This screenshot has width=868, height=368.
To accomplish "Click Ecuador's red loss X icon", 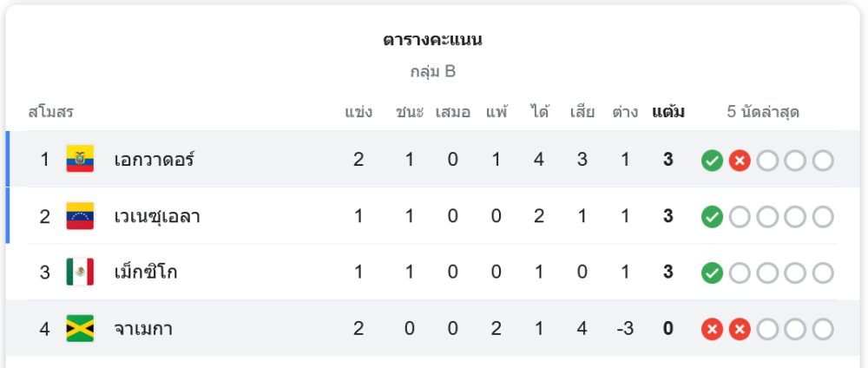I will point(740,161).
